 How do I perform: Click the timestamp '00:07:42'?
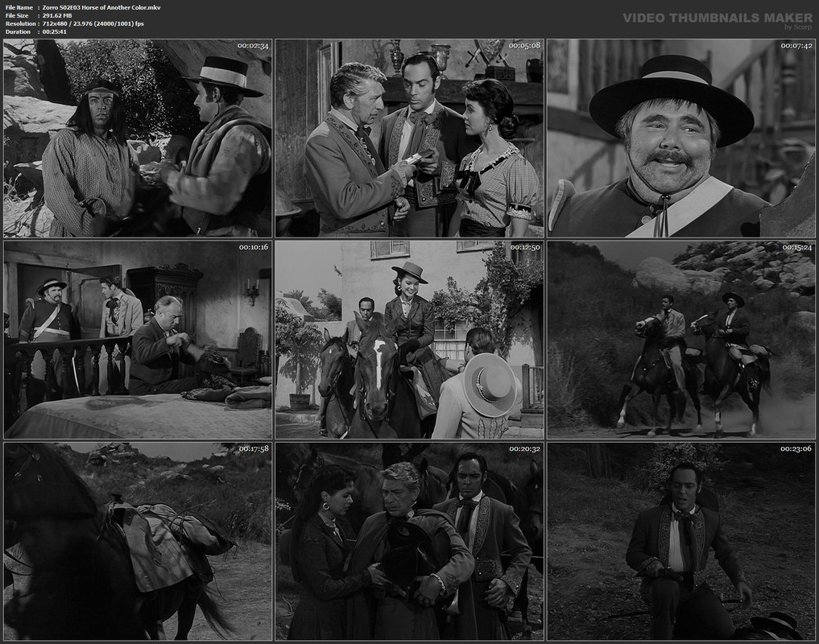click(x=796, y=46)
